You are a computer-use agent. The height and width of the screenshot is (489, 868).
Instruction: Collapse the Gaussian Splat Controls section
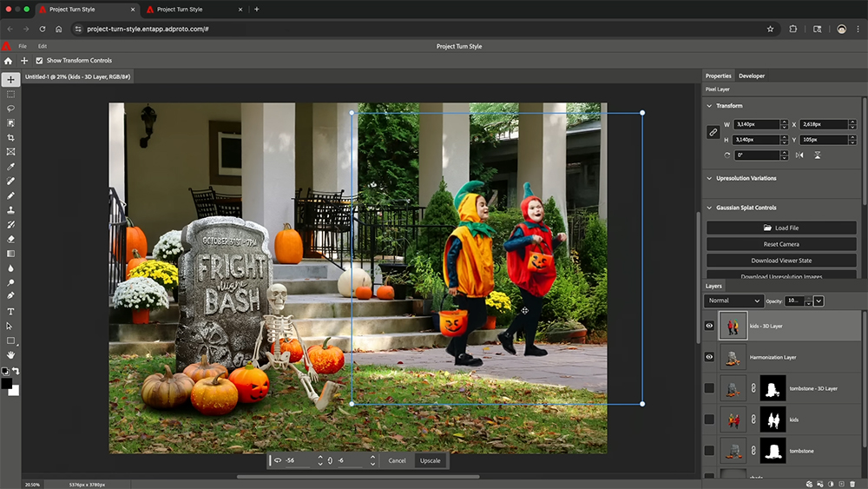pos(709,208)
